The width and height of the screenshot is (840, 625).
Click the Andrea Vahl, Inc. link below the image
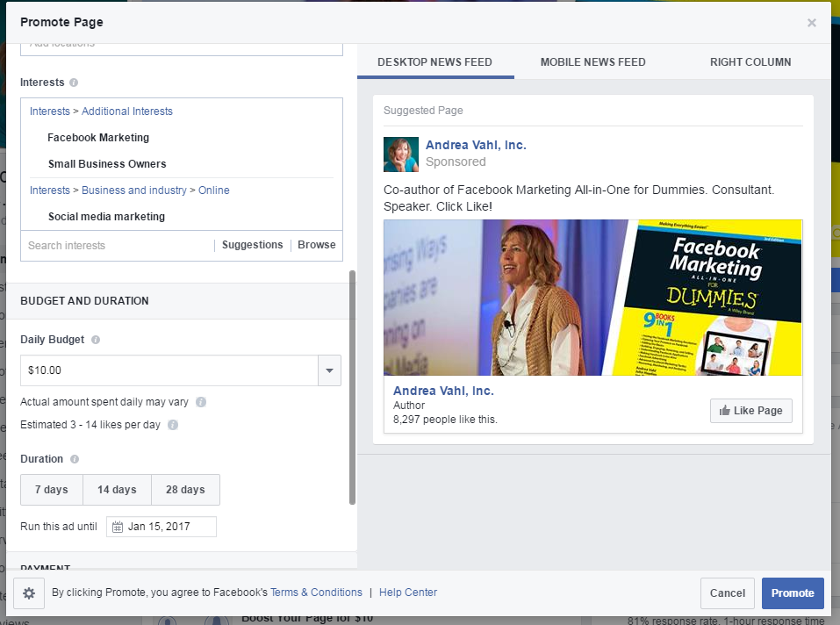[x=443, y=391]
